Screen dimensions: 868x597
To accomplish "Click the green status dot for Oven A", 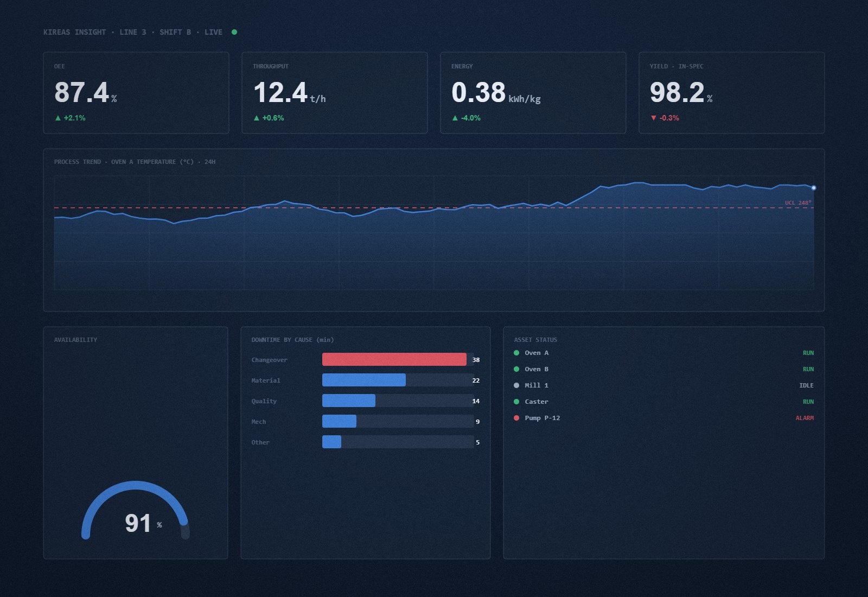I will click(x=516, y=353).
